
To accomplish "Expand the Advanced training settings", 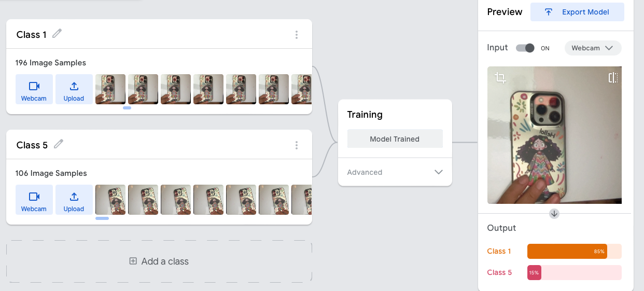I will coord(395,172).
